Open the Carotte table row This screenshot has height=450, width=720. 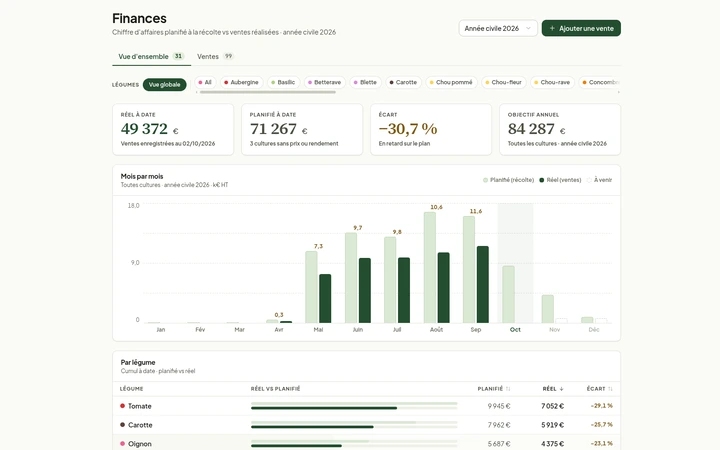[x=366, y=425]
